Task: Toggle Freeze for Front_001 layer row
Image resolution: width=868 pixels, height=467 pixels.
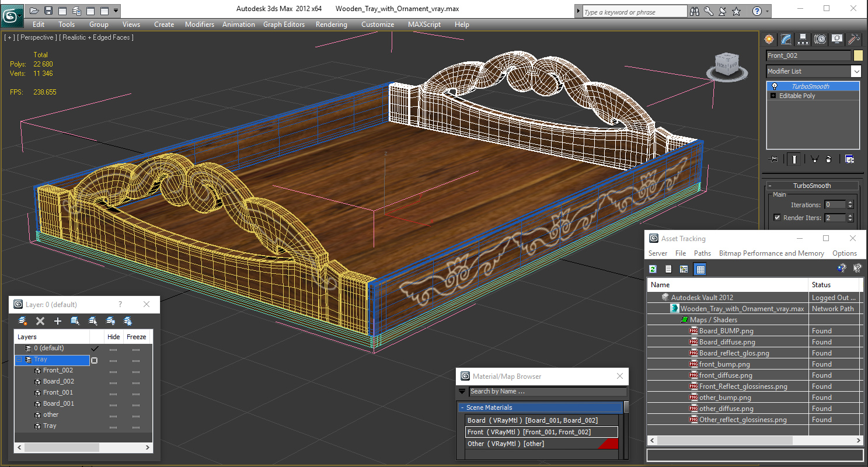Action: 136,393
